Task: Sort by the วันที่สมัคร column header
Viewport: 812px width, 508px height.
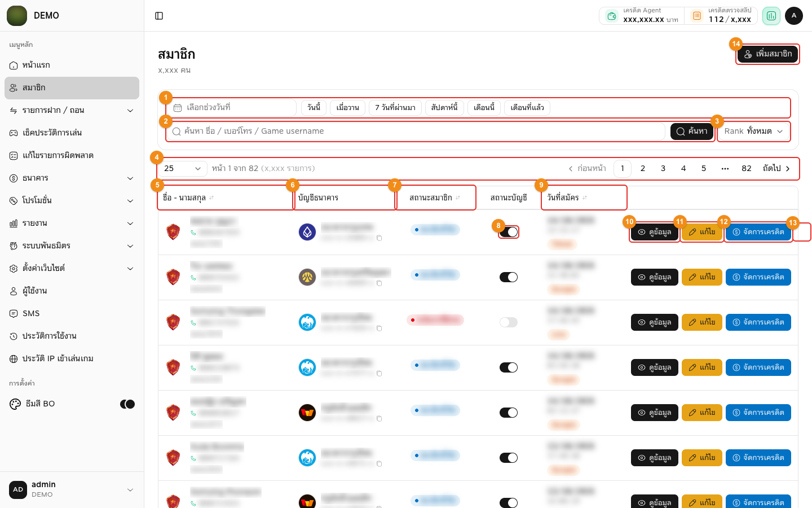Action: [x=567, y=198]
